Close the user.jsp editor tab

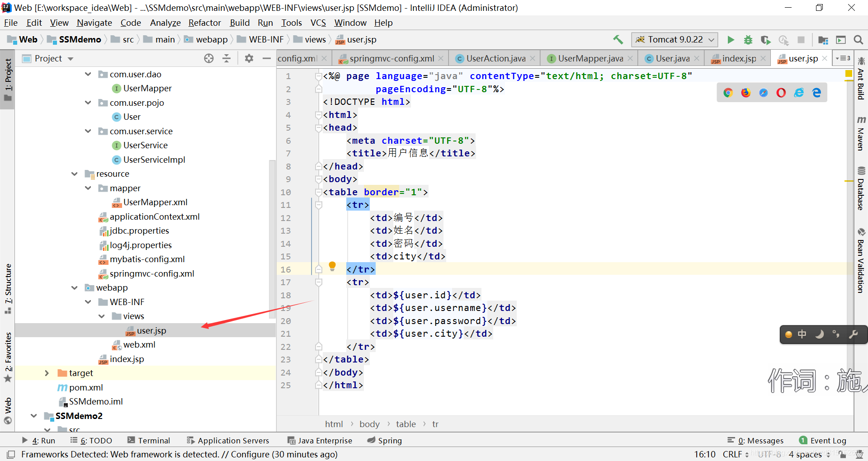[x=825, y=58]
